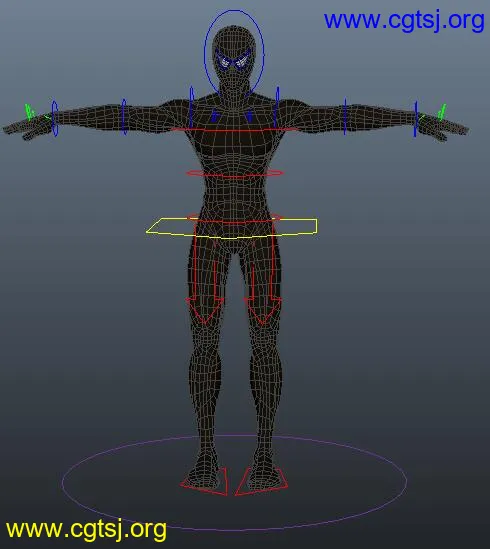Image resolution: width=490 pixels, height=549 pixels.
Task: Select the blue elbow control on screen-right arm
Action: click(x=345, y=117)
